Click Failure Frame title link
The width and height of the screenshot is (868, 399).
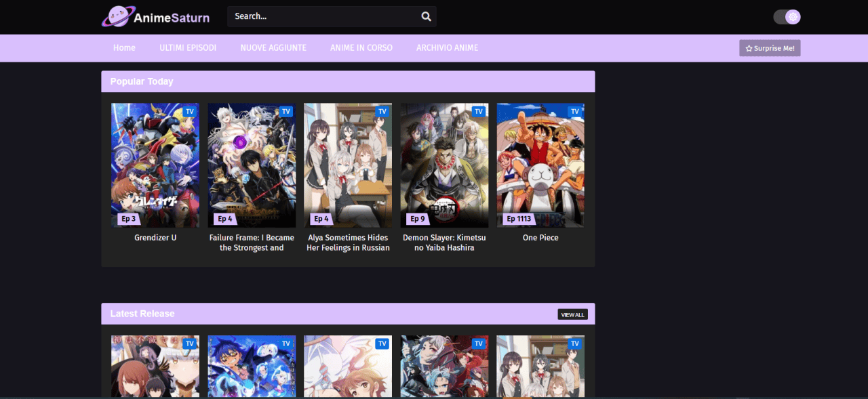point(252,243)
